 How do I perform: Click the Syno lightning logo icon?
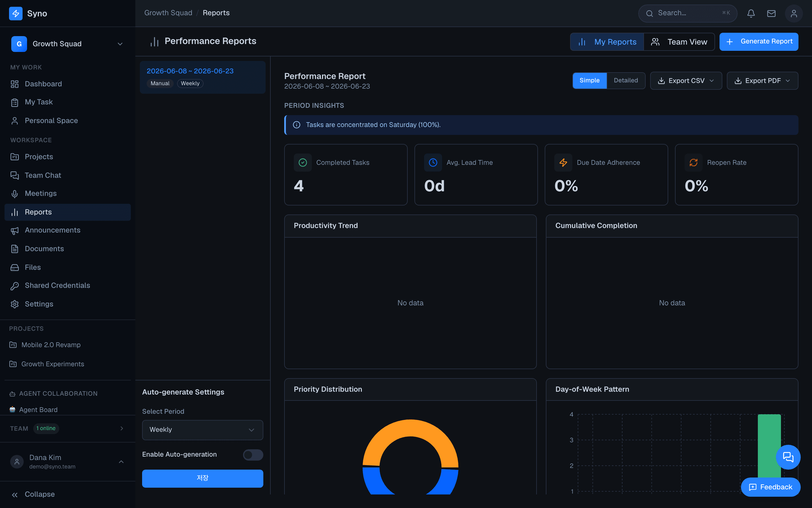tap(16, 14)
